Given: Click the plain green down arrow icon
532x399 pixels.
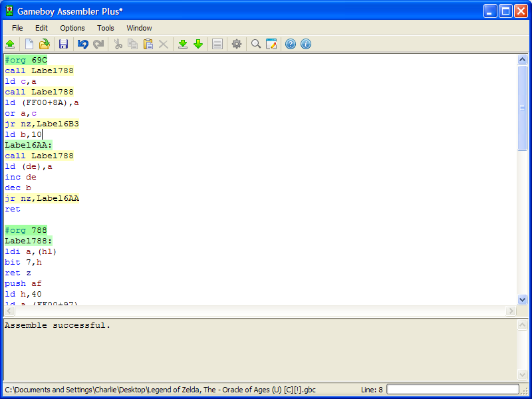Looking at the screenshot, I should 198,45.
